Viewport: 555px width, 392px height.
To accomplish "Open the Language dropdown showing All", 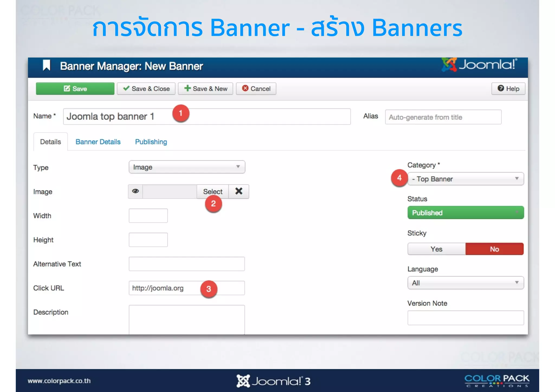I will coord(466,283).
